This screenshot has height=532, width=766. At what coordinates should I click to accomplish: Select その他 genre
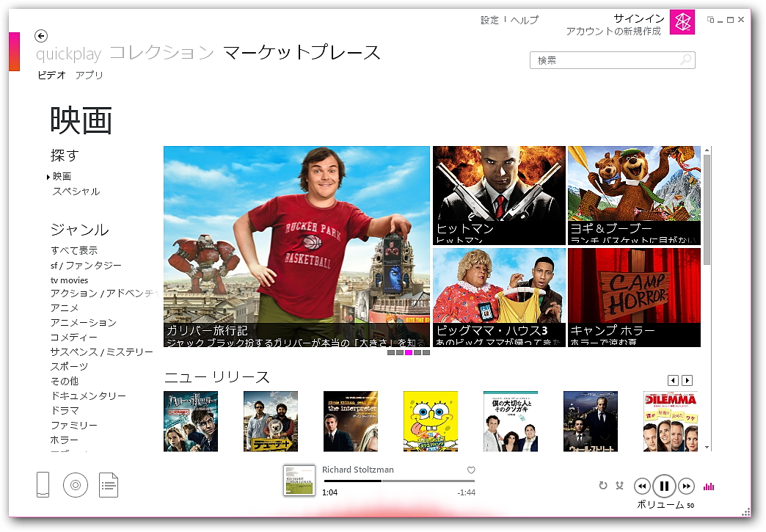click(x=65, y=381)
